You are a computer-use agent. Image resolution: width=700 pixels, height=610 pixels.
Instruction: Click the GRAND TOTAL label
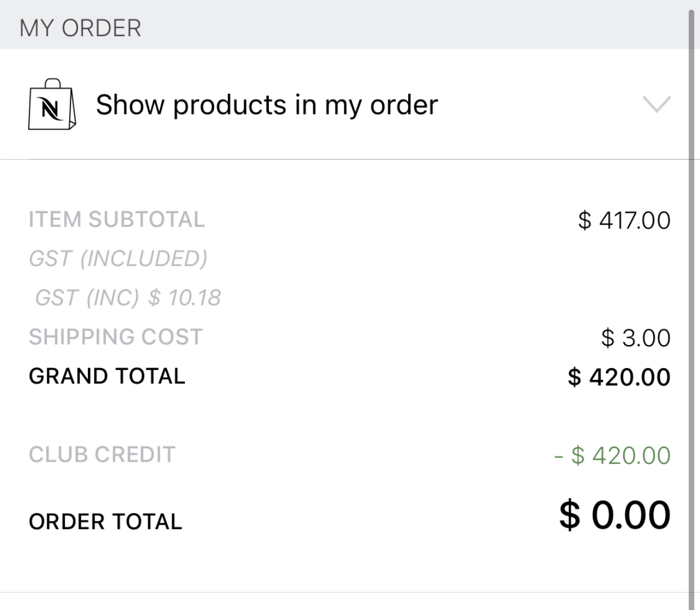click(107, 376)
